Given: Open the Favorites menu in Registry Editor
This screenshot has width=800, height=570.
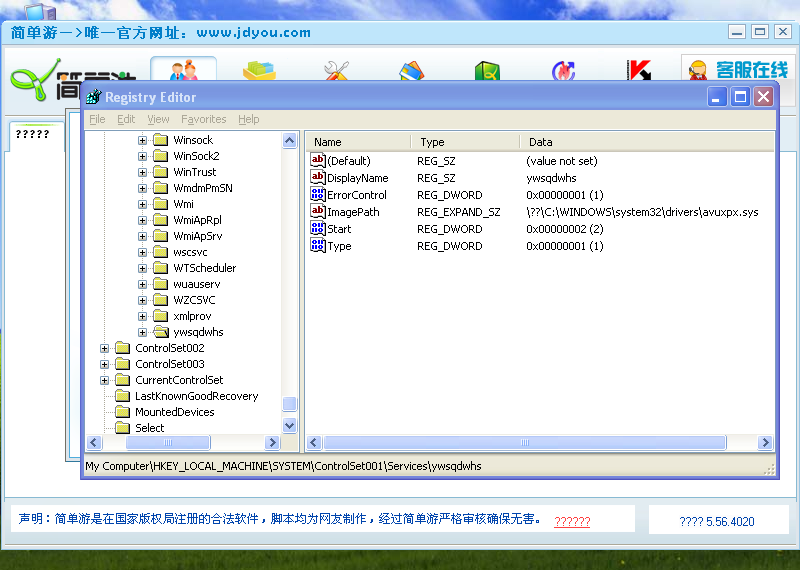Looking at the screenshot, I should pos(204,119).
